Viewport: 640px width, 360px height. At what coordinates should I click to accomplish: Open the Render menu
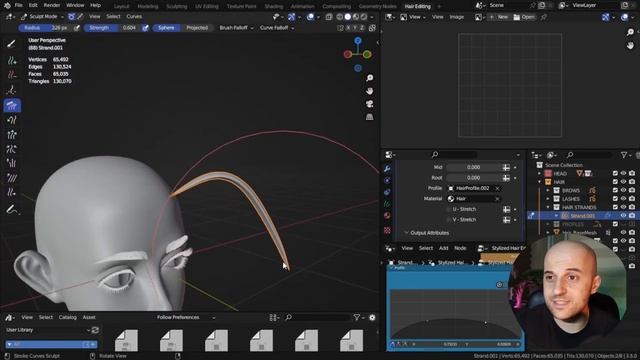coord(52,5)
